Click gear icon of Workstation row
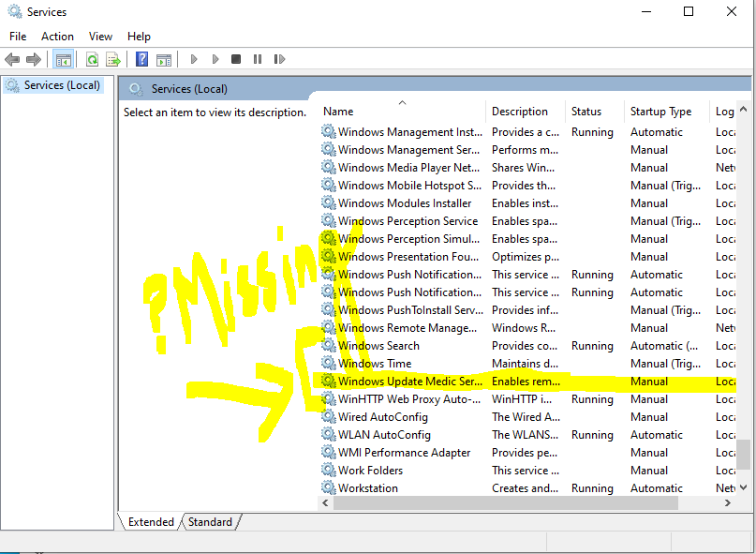The height and width of the screenshot is (554, 756). tap(328, 487)
